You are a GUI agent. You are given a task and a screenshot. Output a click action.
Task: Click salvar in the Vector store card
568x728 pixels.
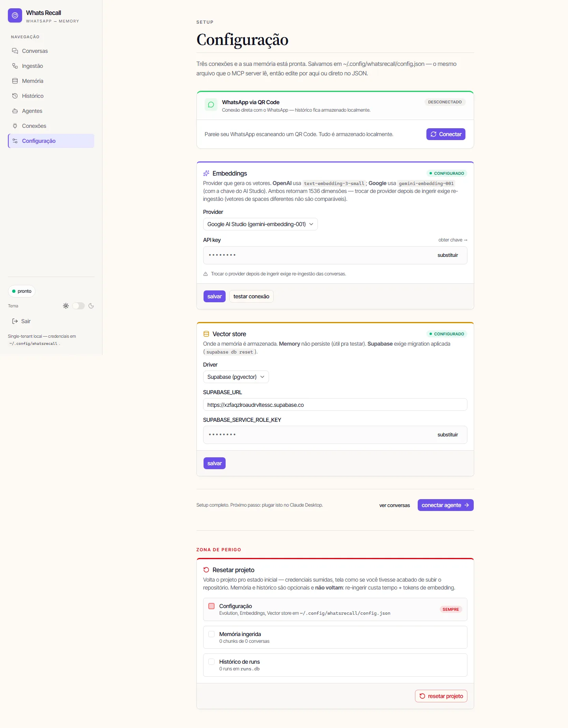pyautogui.click(x=215, y=463)
